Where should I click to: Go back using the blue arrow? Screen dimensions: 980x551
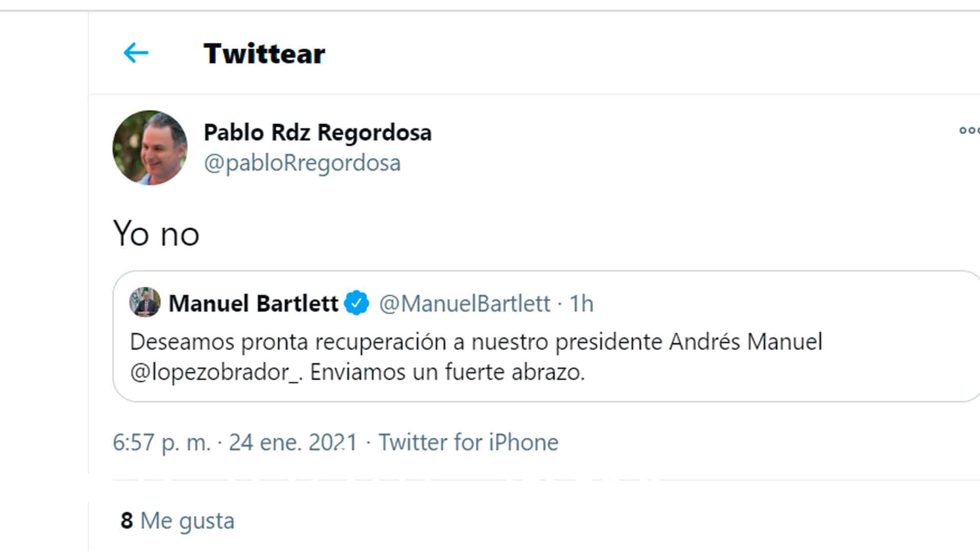pos(136,53)
